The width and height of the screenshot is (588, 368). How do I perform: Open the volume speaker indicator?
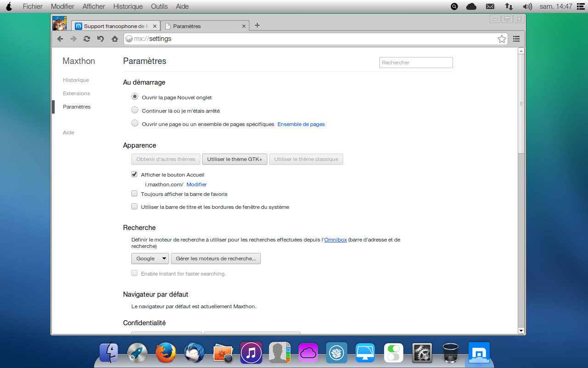coord(527,6)
